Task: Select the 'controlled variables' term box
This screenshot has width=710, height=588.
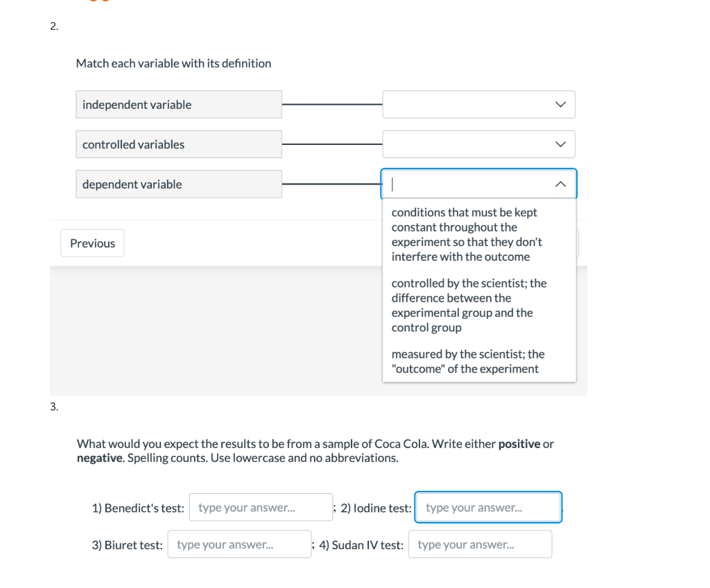Action: pos(178,144)
